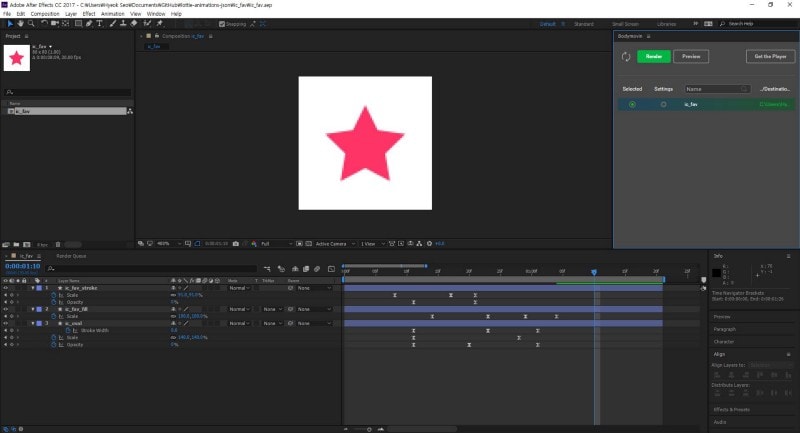Click the Info panel black color swatch
The height and width of the screenshot is (433, 800).
[x=716, y=273]
